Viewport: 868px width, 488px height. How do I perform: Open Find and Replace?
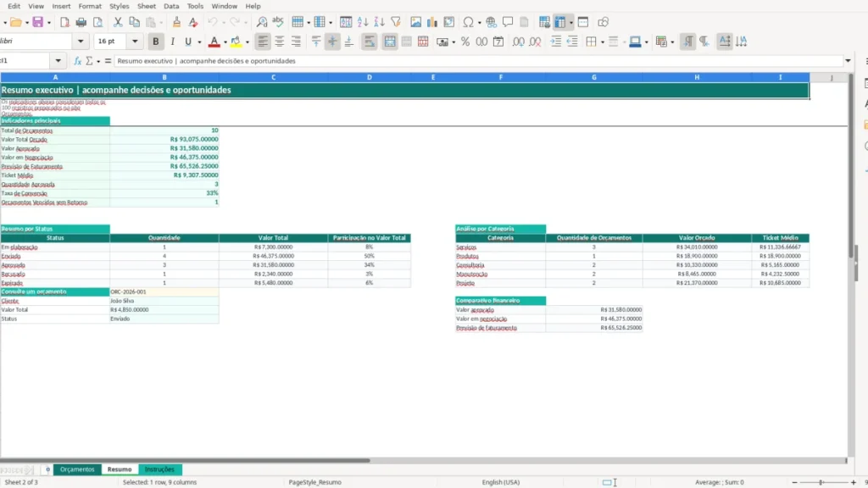coord(262,22)
